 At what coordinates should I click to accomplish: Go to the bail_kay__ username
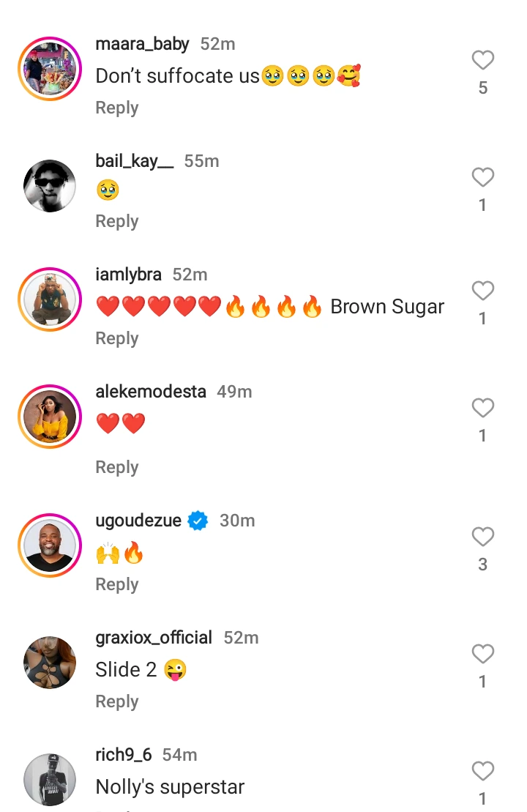coord(135,161)
